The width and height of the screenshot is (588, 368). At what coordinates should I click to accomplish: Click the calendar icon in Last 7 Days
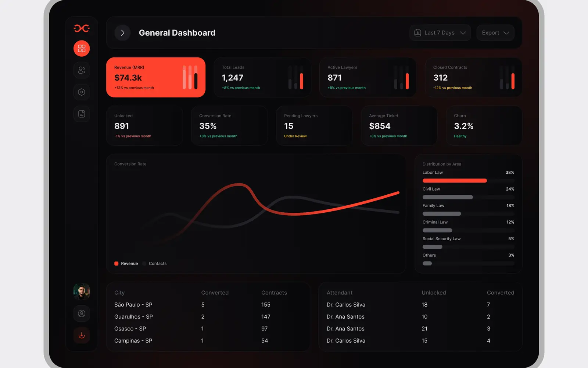click(417, 33)
